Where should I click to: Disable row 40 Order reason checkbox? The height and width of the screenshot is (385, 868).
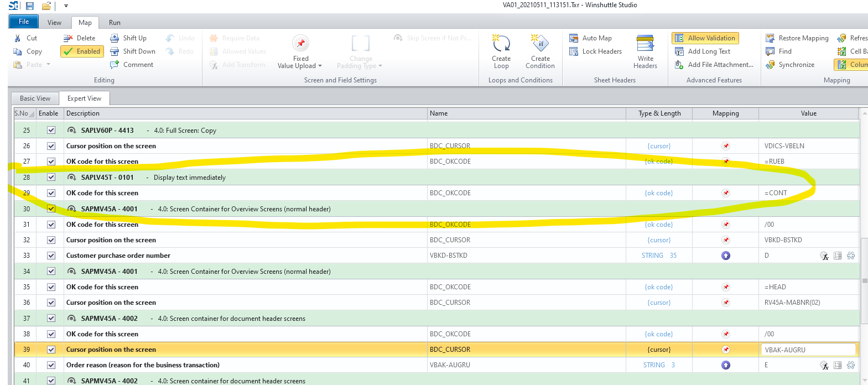tap(51, 365)
